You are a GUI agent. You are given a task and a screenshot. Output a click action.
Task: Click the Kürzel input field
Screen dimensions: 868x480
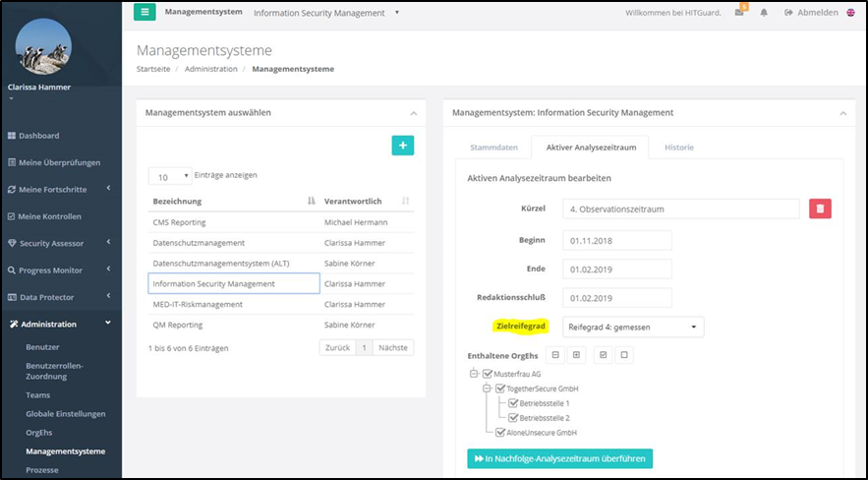pos(680,209)
